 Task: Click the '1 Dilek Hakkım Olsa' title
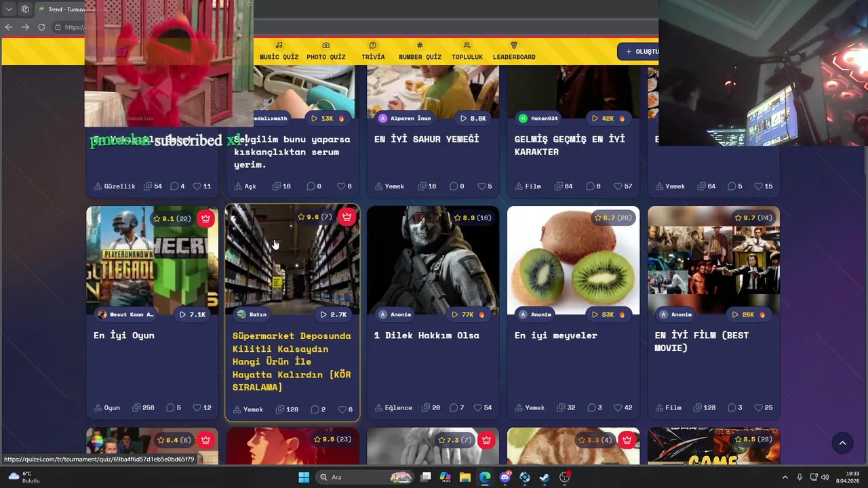pos(427,335)
